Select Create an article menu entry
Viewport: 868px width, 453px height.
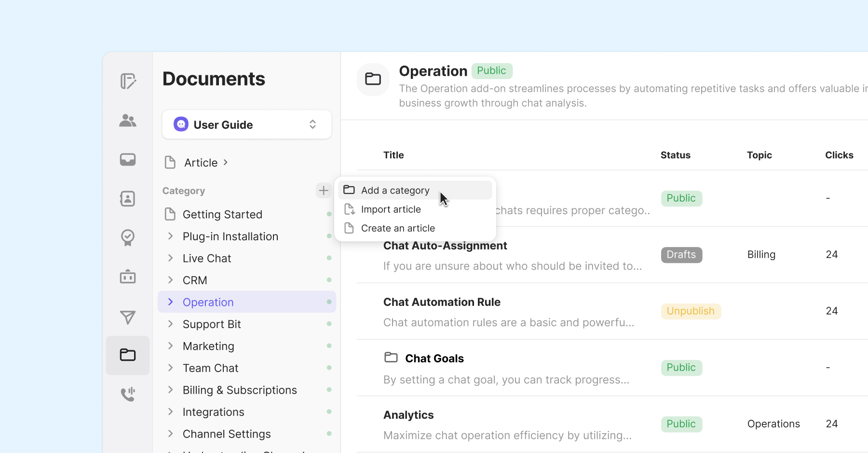pyautogui.click(x=398, y=228)
